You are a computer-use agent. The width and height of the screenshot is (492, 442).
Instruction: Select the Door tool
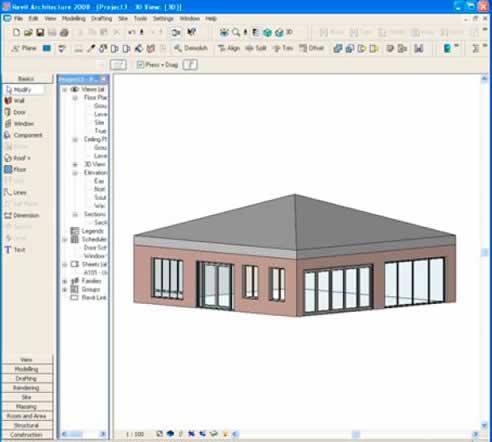coord(15,112)
